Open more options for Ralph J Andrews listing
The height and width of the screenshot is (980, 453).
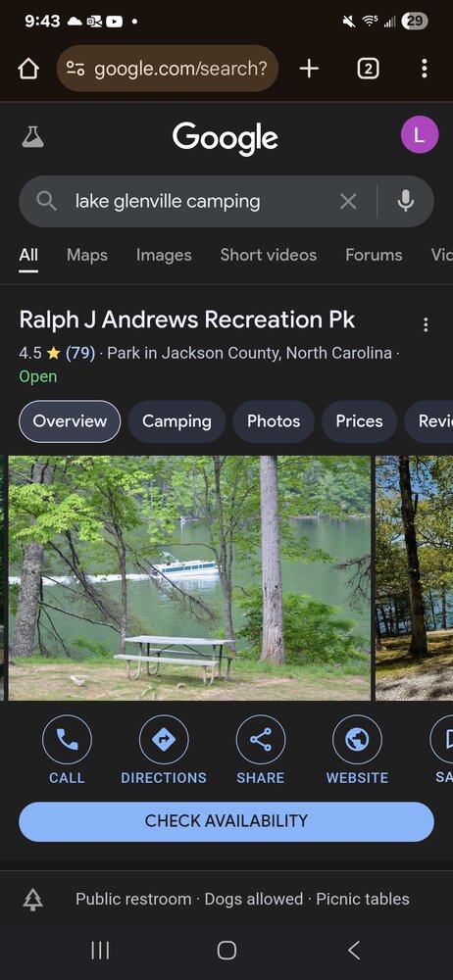pyautogui.click(x=426, y=324)
